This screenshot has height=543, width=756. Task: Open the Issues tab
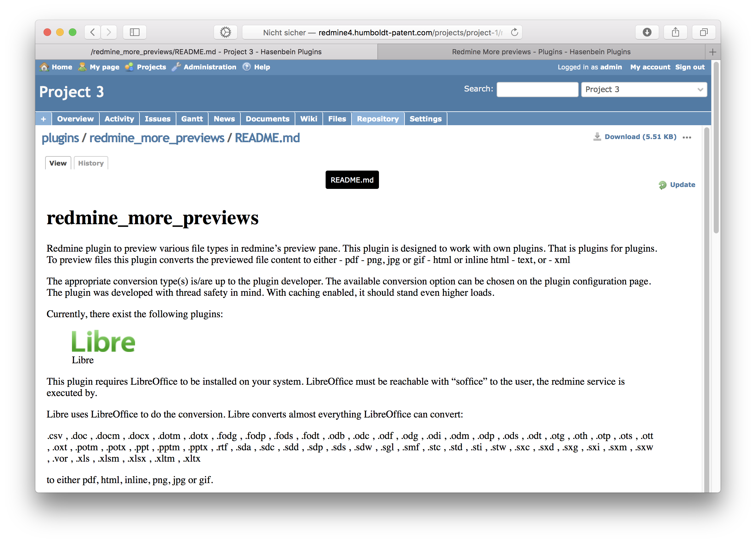[157, 119]
